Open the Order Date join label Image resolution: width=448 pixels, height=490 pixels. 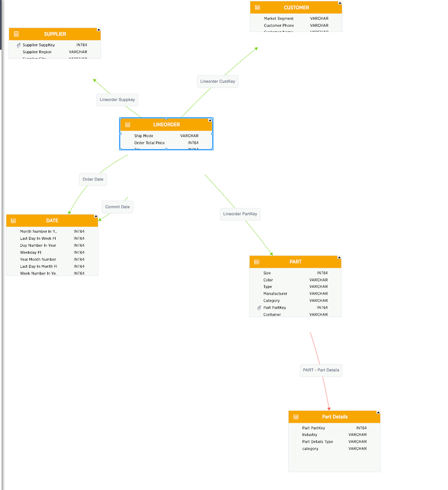[x=93, y=179]
